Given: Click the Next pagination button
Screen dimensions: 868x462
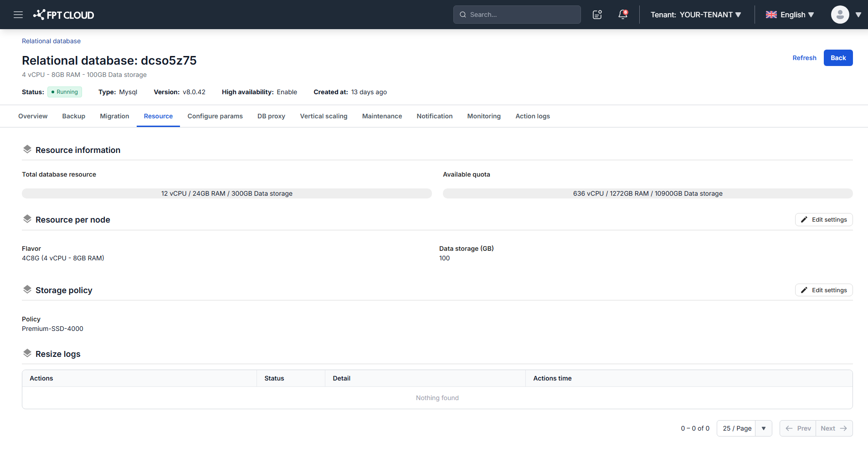Looking at the screenshot, I should 834,428.
